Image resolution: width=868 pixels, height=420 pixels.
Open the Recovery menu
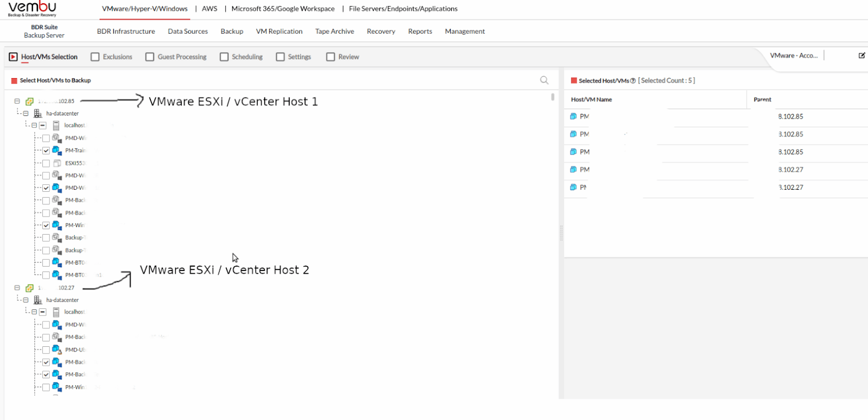pos(381,31)
